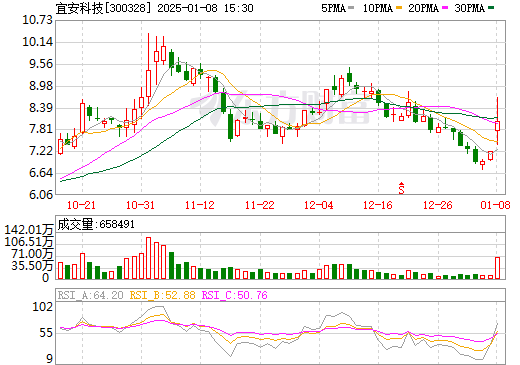Click the gray 5PMA color swatch
Viewport: 520px width, 365px height.
coord(351,7)
